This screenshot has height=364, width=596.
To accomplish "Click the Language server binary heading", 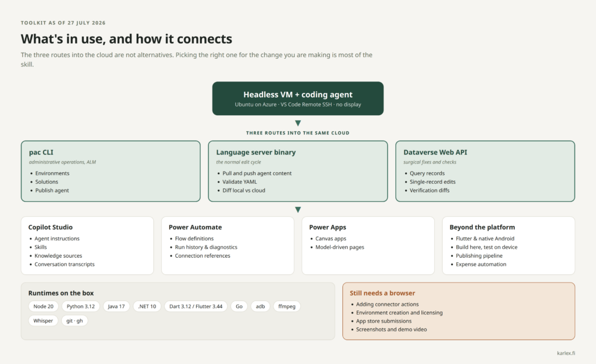I will pos(256,152).
